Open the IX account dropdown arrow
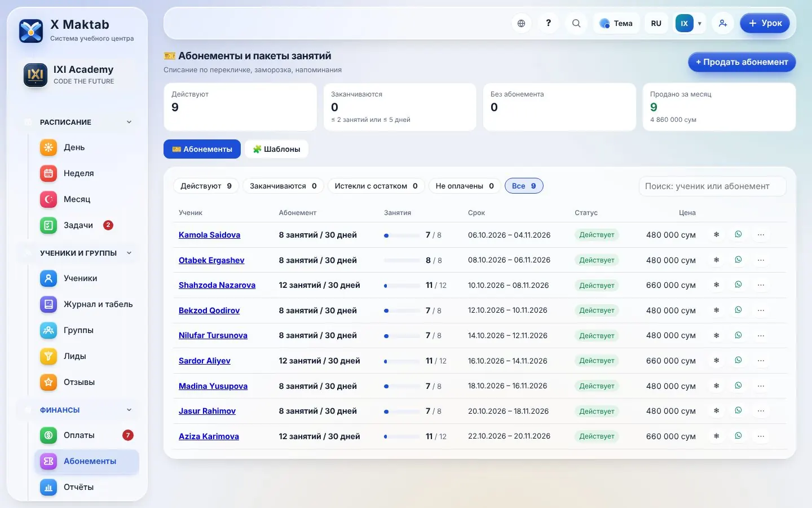 pos(700,24)
